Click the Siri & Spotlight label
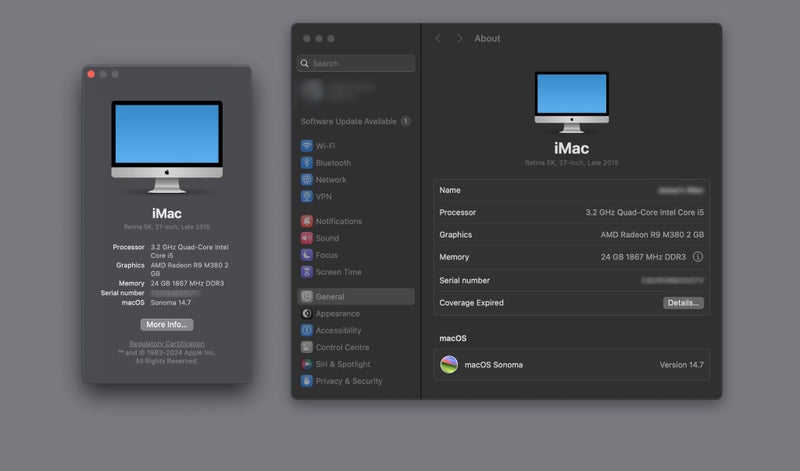This screenshot has width=800, height=471. [343, 364]
